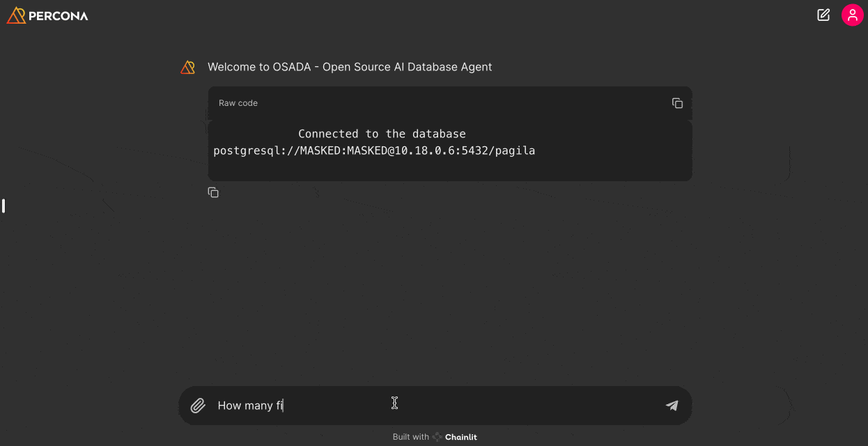Click the "Connected to the database" line
Screen dimensions: 868x446
click(x=382, y=134)
